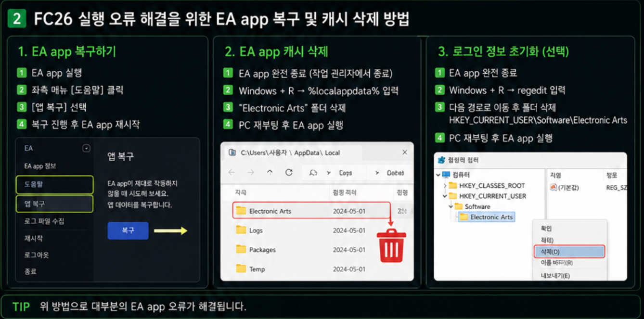Click the name column header in Explorer
The width and height of the screenshot is (644, 319).
241,192
